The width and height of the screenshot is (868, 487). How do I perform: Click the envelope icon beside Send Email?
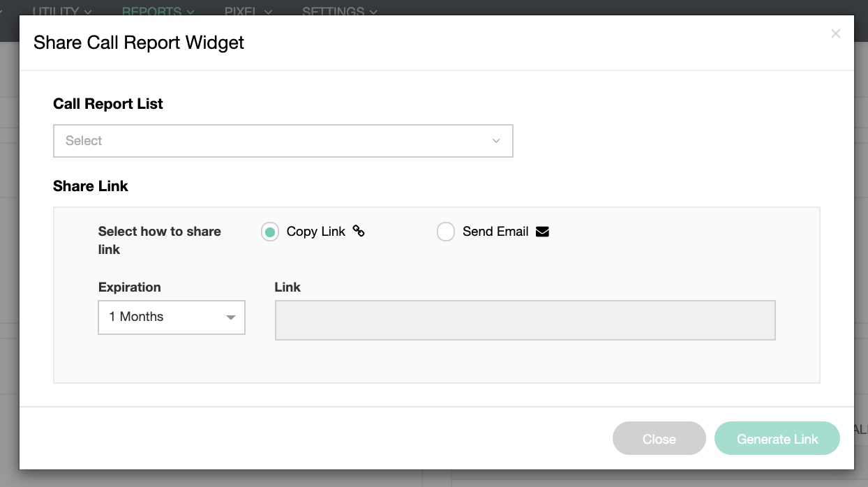[x=542, y=232]
